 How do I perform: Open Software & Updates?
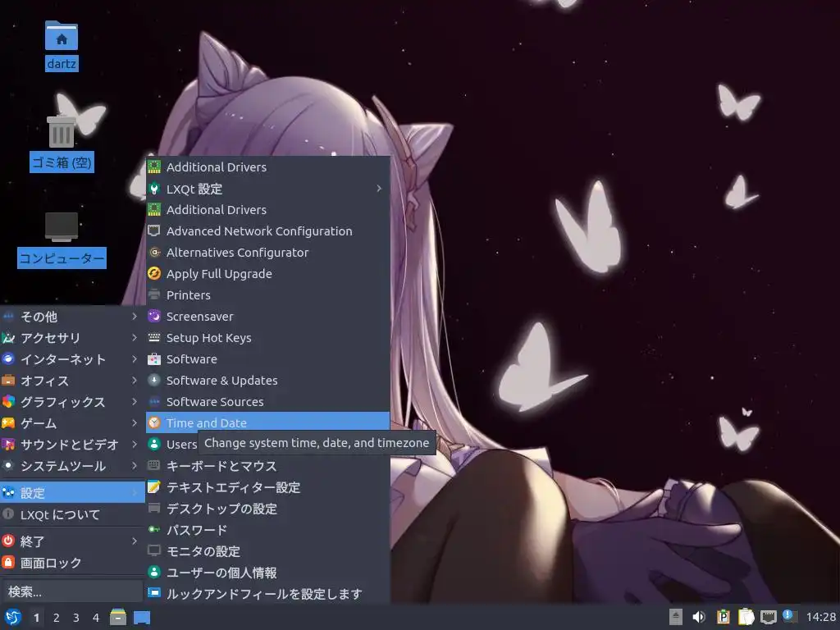[x=268, y=381]
